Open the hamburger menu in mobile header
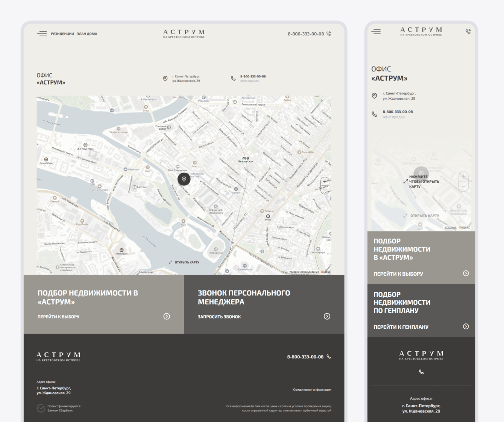Image resolution: width=504 pixels, height=422 pixels. tap(376, 32)
